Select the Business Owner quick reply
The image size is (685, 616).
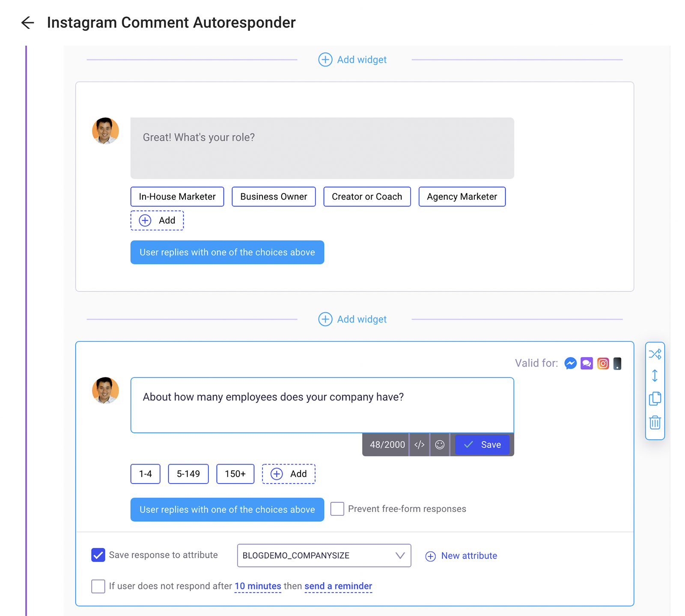coord(274,197)
